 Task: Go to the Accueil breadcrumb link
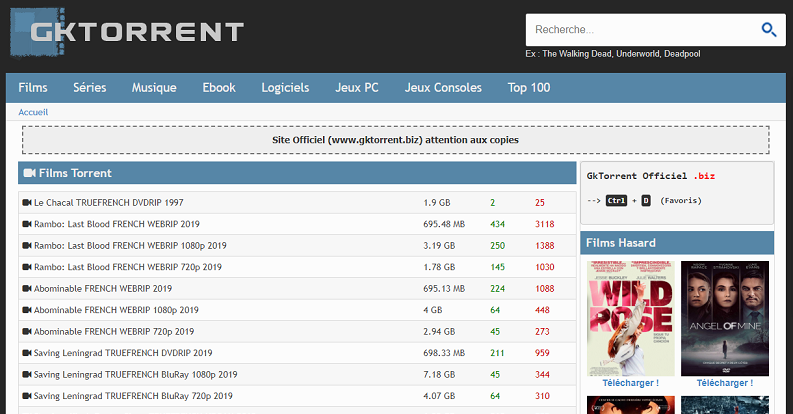33,112
